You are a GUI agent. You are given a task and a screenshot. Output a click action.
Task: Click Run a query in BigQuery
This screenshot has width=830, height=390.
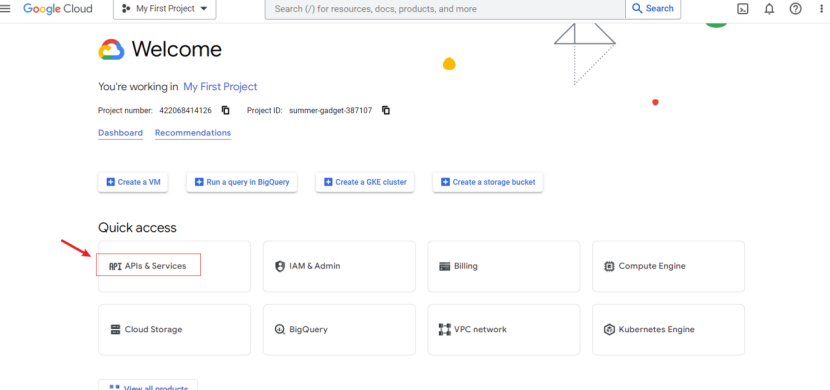tap(242, 182)
